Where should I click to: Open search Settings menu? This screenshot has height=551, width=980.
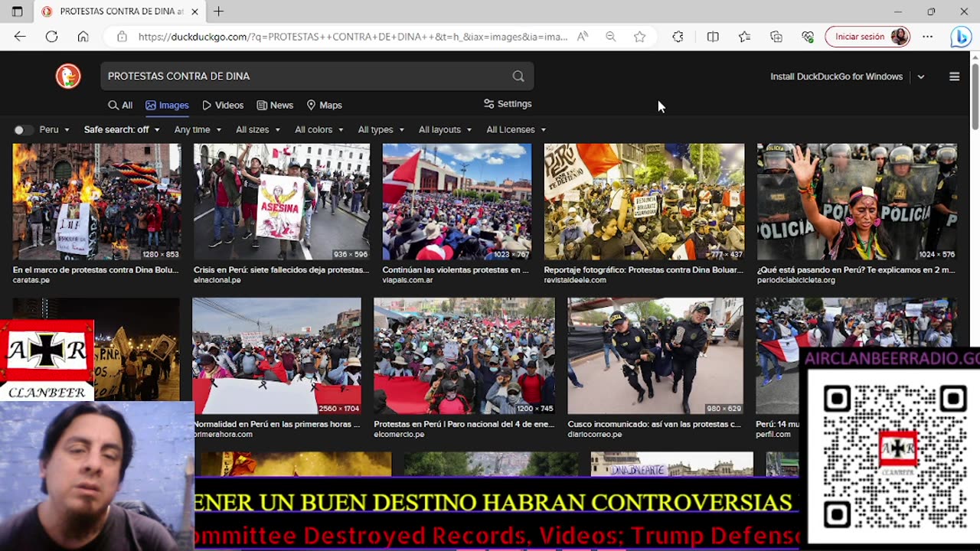tap(508, 104)
